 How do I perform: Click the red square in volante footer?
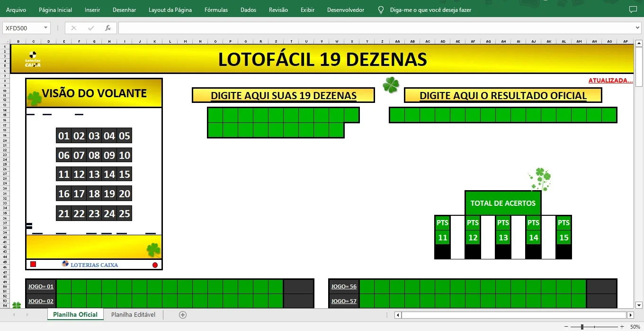point(33,264)
